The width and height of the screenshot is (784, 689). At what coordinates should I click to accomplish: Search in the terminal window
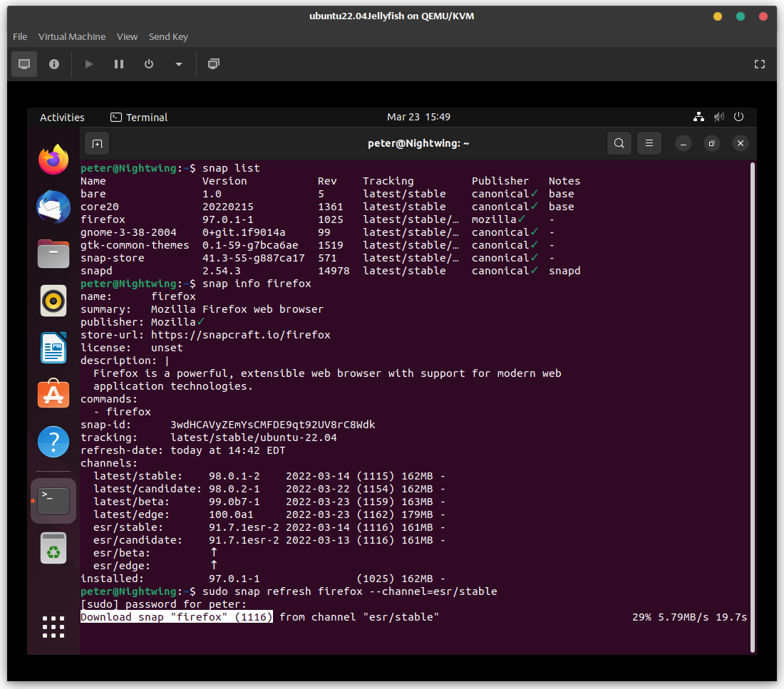click(x=619, y=143)
